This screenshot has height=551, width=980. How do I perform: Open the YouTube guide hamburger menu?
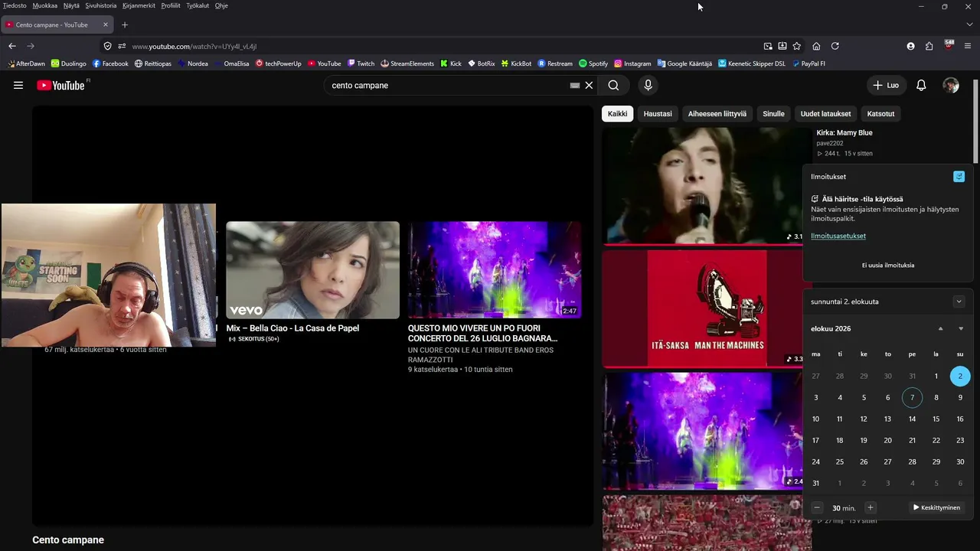coord(18,85)
